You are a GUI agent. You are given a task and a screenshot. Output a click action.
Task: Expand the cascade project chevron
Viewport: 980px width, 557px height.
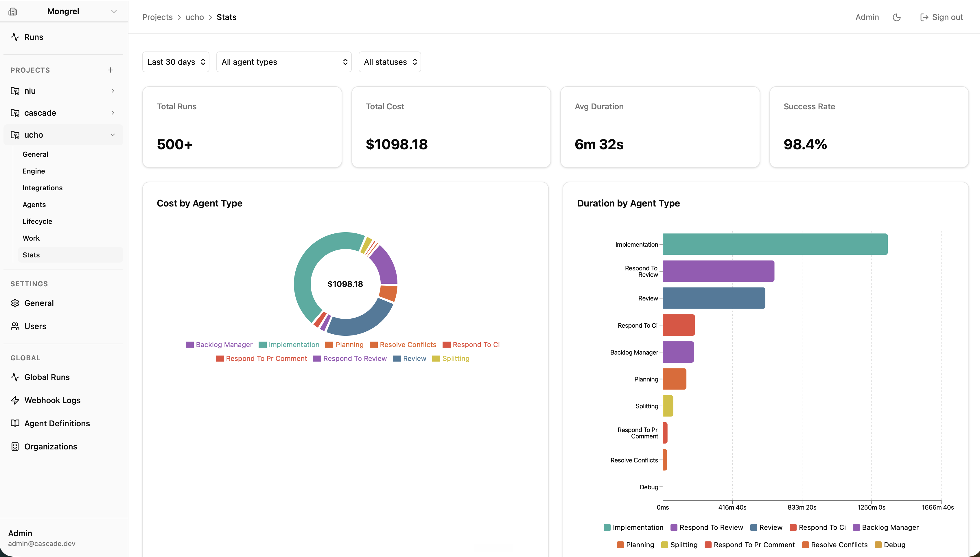click(113, 113)
